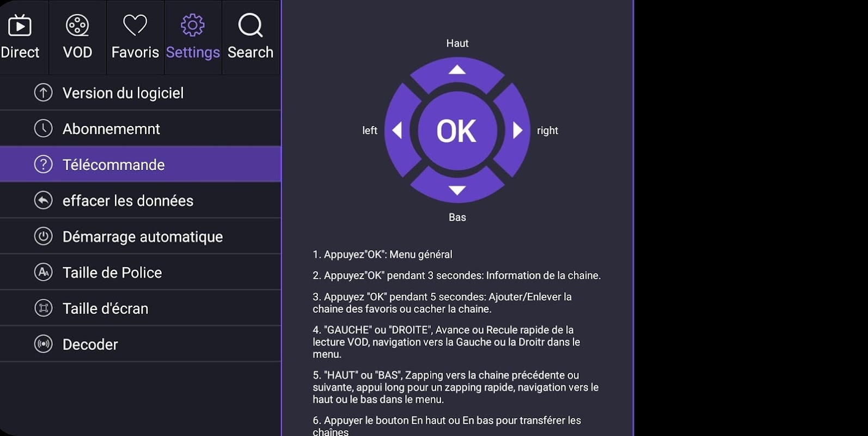Select the Decoder settings entry
Image resolution: width=868 pixels, height=436 pixels.
tap(90, 344)
